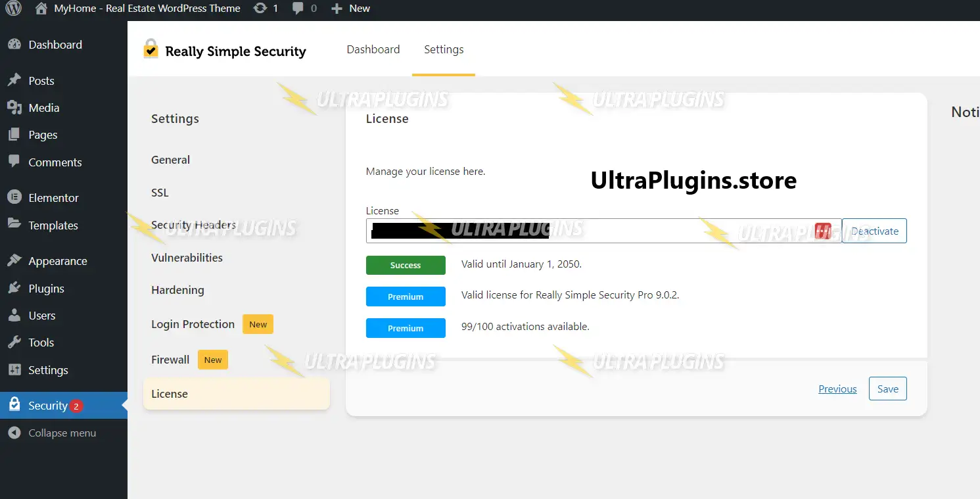Go to Pages in WordPress sidebar

tap(43, 135)
